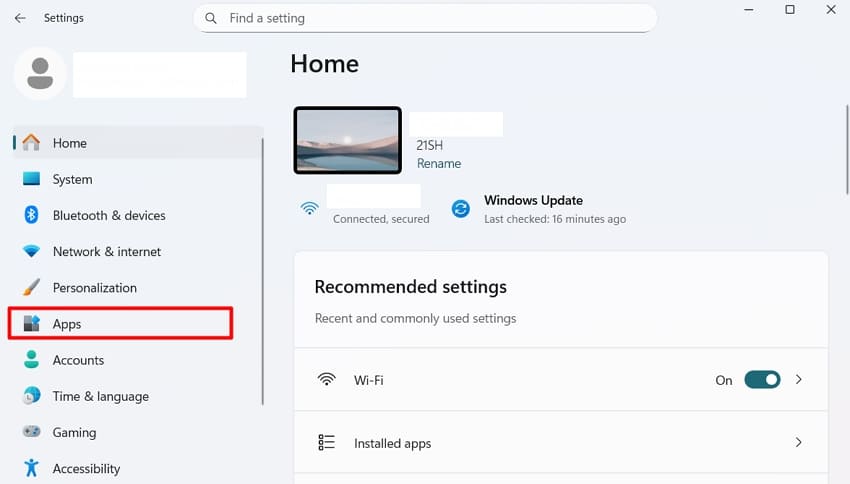Close the Settings window
Image resolution: width=850 pixels, height=484 pixels.
click(x=830, y=10)
